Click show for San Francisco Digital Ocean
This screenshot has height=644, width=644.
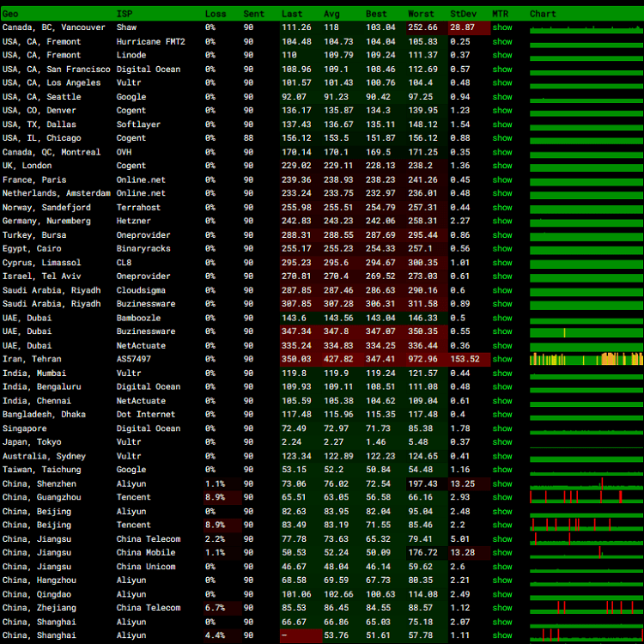coord(502,69)
